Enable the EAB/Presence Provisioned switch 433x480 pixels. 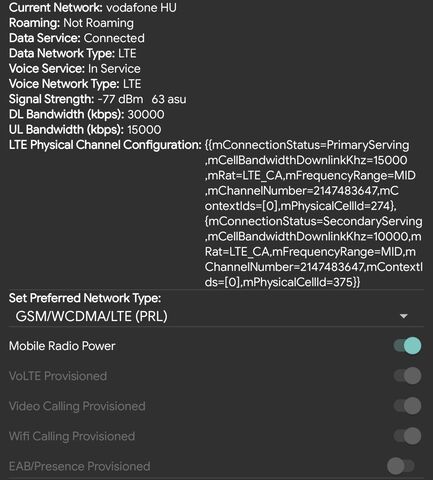tap(401, 466)
